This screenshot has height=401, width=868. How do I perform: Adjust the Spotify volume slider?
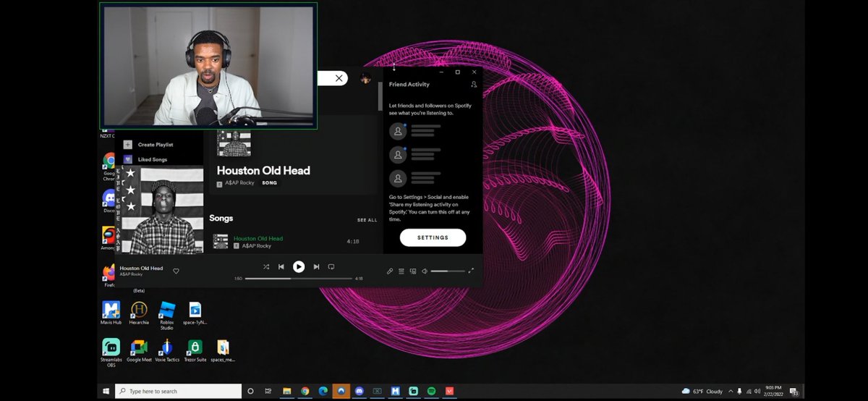tap(448, 271)
